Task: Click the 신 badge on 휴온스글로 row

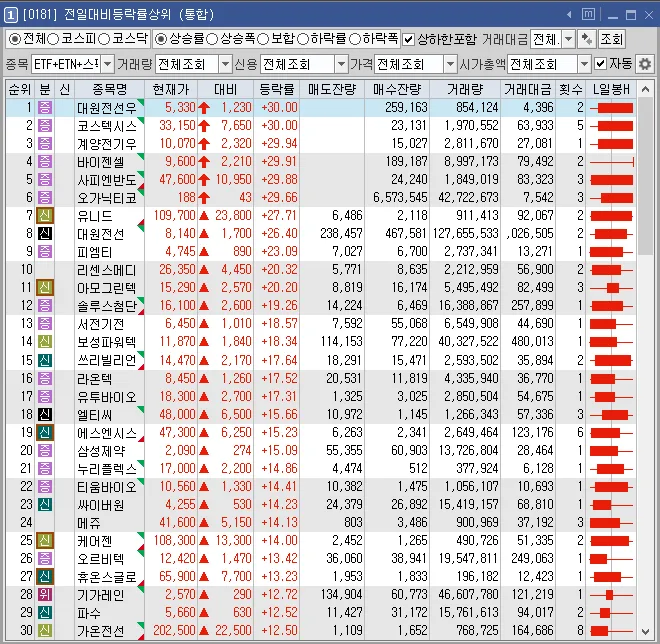Action: [45, 576]
